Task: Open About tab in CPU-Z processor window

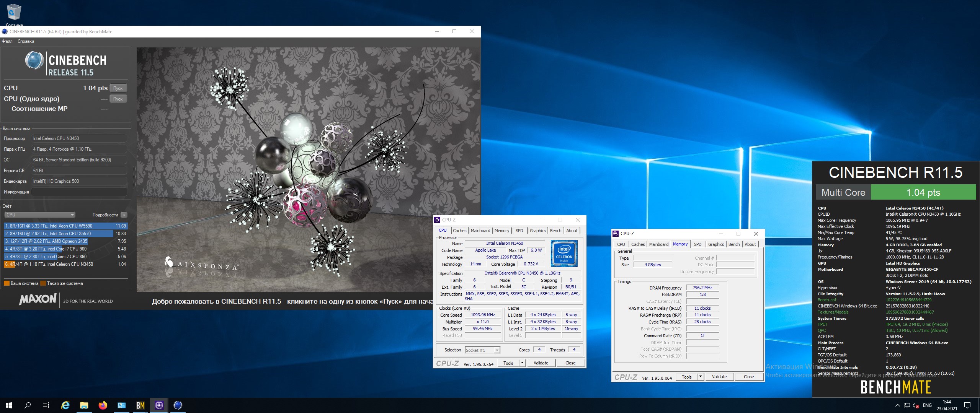Action: pyautogui.click(x=572, y=231)
